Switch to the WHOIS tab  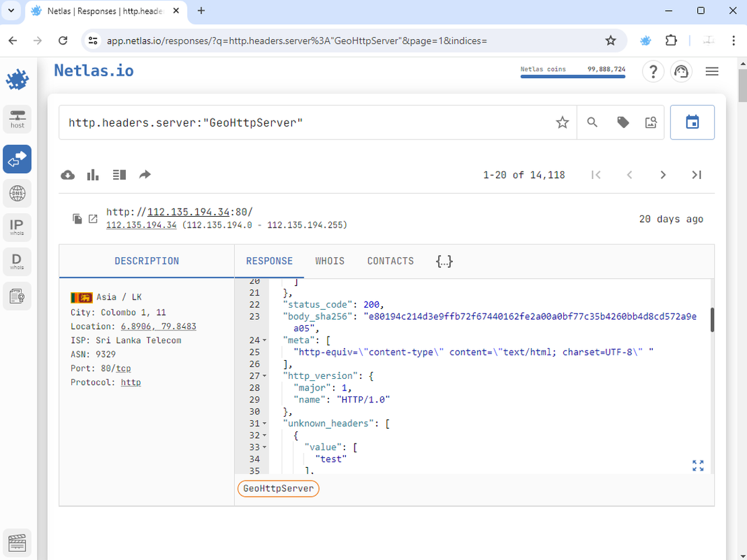[330, 261]
